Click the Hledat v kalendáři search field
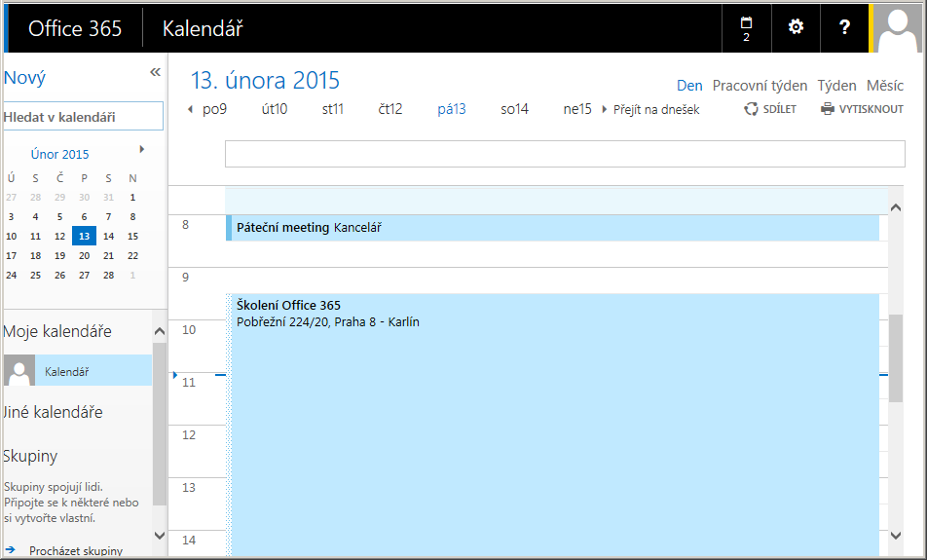The width and height of the screenshot is (927, 560). point(84,117)
